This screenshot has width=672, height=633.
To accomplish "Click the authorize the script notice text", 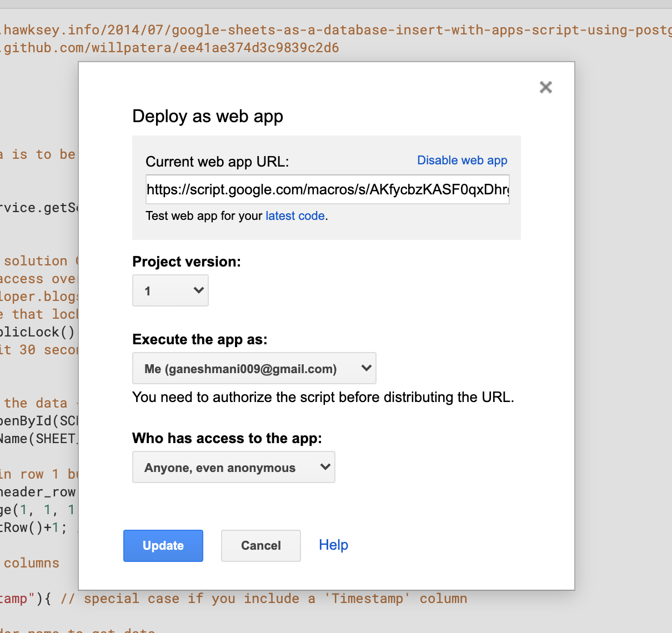I will click(x=323, y=398).
